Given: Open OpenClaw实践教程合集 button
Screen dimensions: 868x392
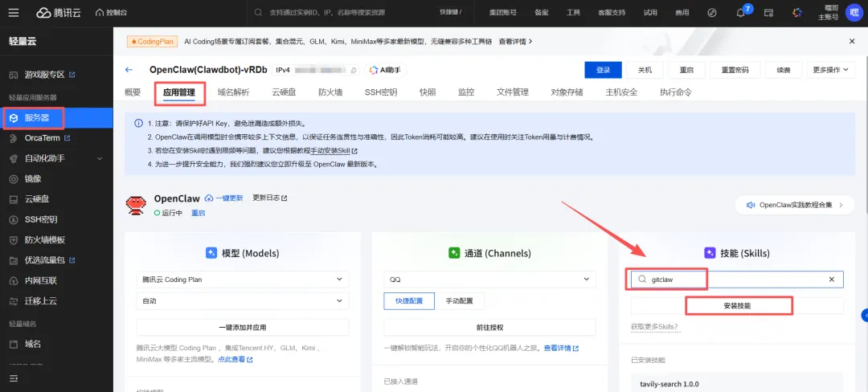Looking at the screenshot, I should 794,205.
